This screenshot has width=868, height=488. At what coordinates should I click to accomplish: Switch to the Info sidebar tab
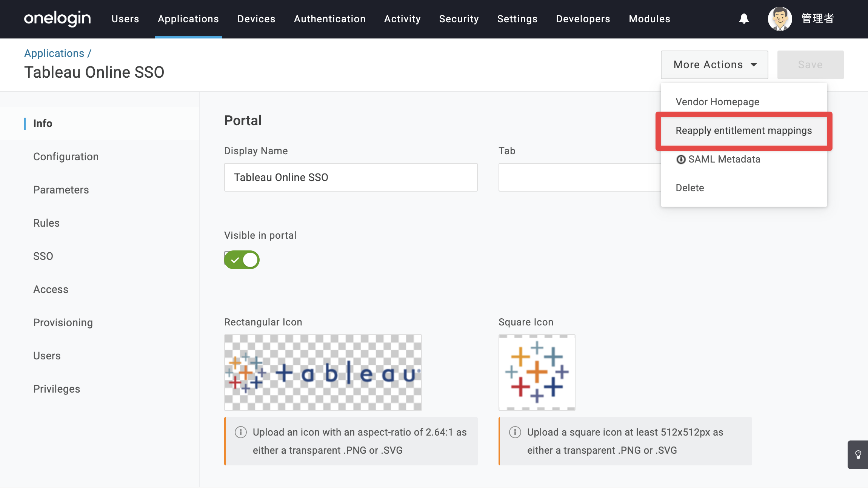pyautogui.click(x=100, y=123)
